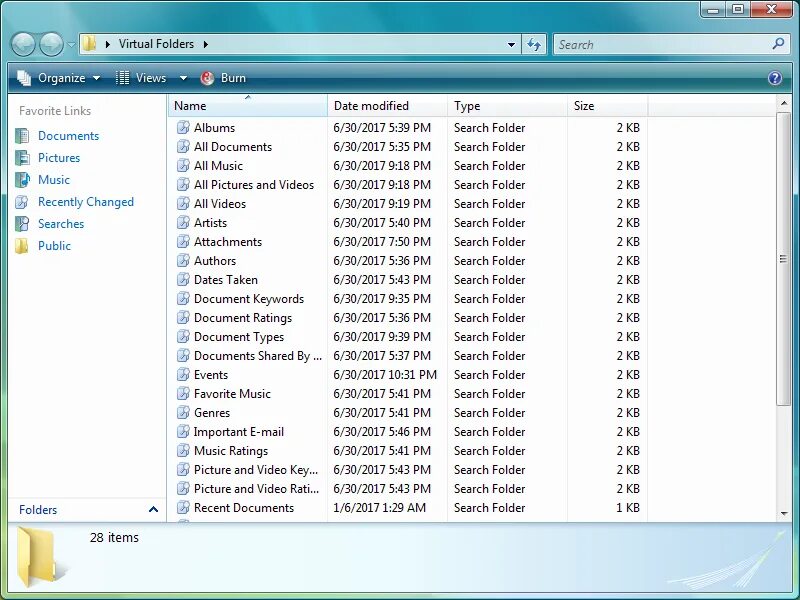Screen dimensions: 800x600
Task: Select the Document Ratings folder icon
Action: (x=183, y=317)
